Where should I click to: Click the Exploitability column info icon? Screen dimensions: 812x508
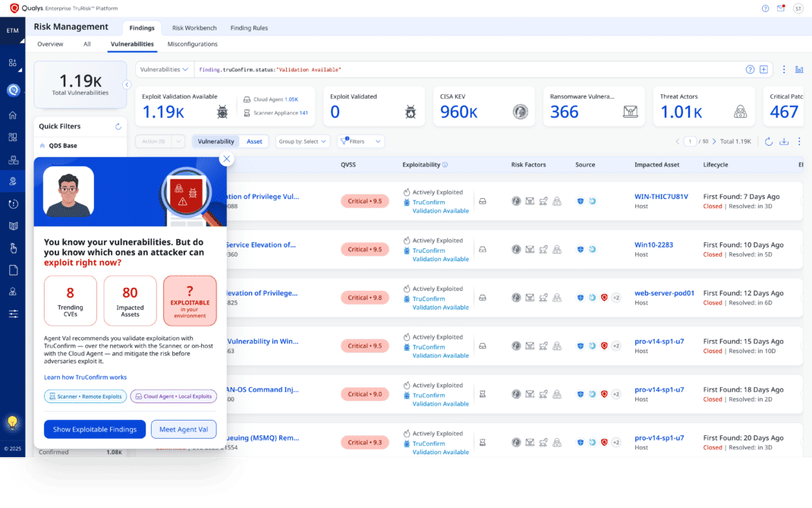445,165
